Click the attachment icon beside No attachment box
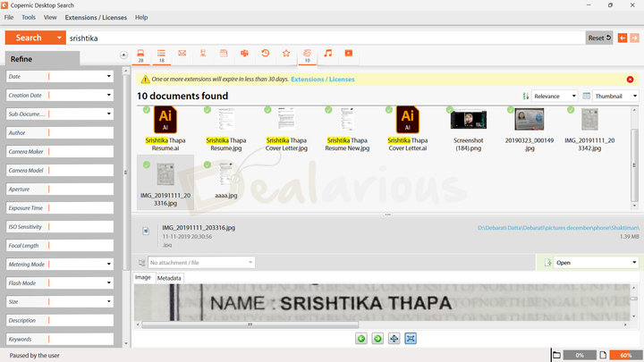 tap(141, 263)
